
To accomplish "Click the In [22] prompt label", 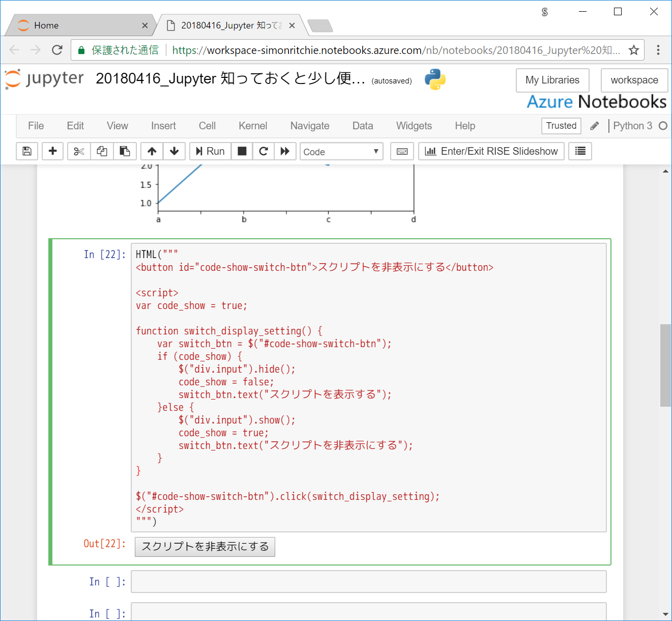I will [105, 255].
